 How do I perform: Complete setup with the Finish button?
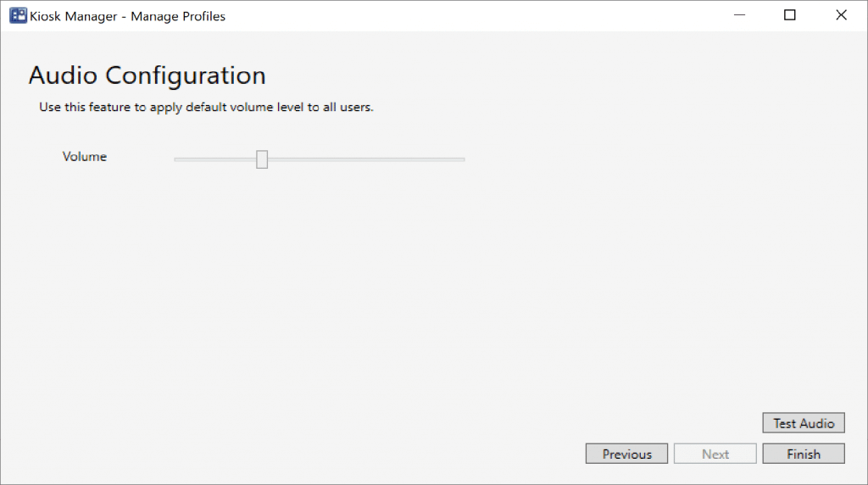(x=803, y=454)
